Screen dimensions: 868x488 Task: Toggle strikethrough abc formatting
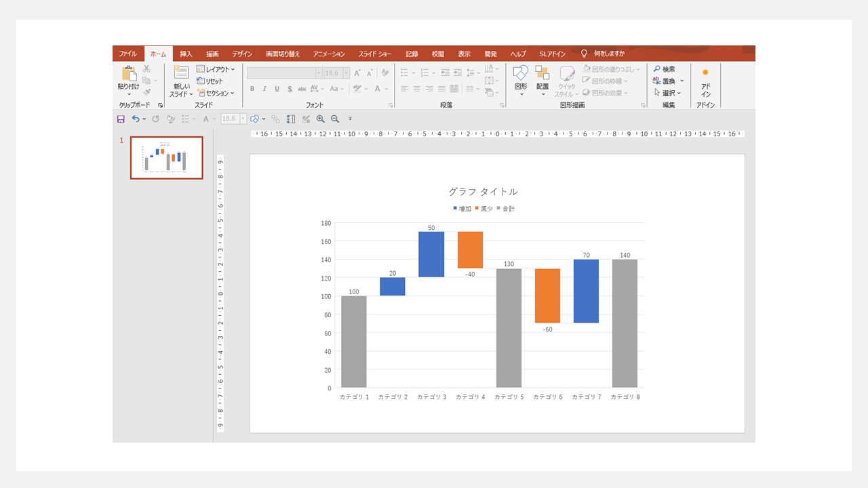point(302,89)
